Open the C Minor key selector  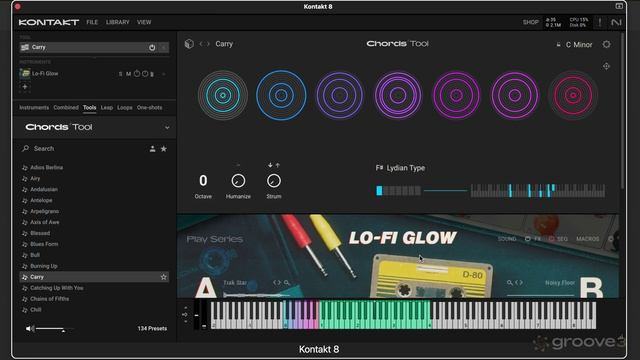coord(579,45)
